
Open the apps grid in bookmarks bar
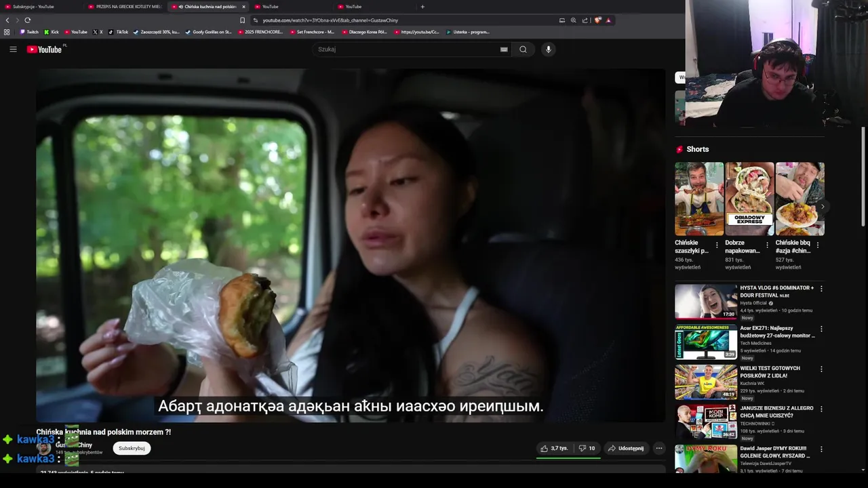pos(7,32)
